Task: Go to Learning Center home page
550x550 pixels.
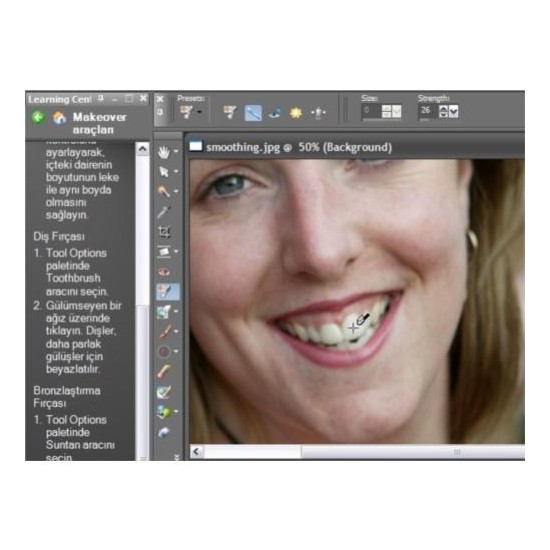Action: point(59,118)
